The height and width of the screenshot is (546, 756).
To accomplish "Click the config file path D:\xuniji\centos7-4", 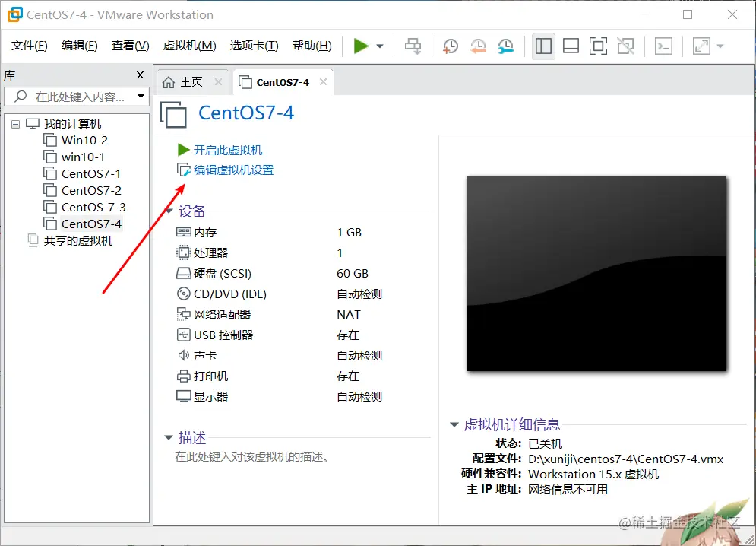I will click(626, 459).
